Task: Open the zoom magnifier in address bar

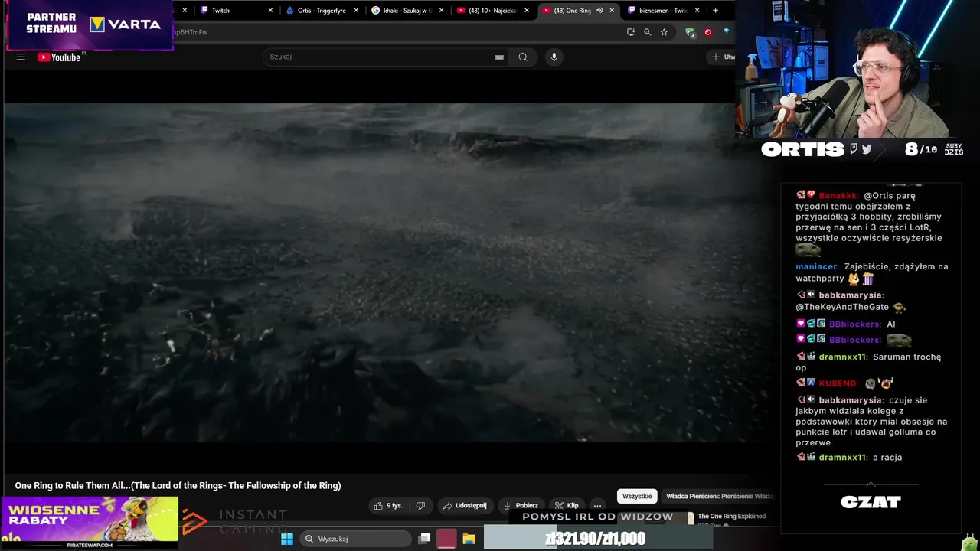Action: (648, 32)
